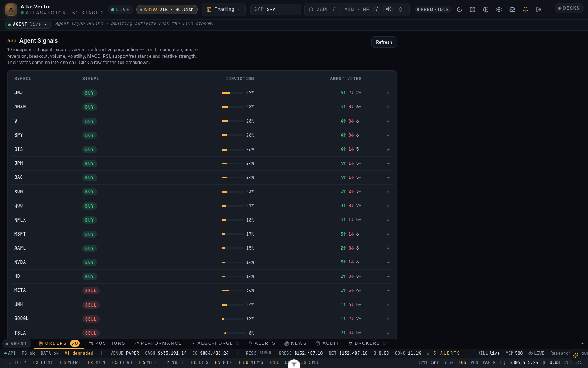This screenshot has height=368, width=588.
Task: Click the NOW XLE Bullish pill
Action: coord(167,10)
